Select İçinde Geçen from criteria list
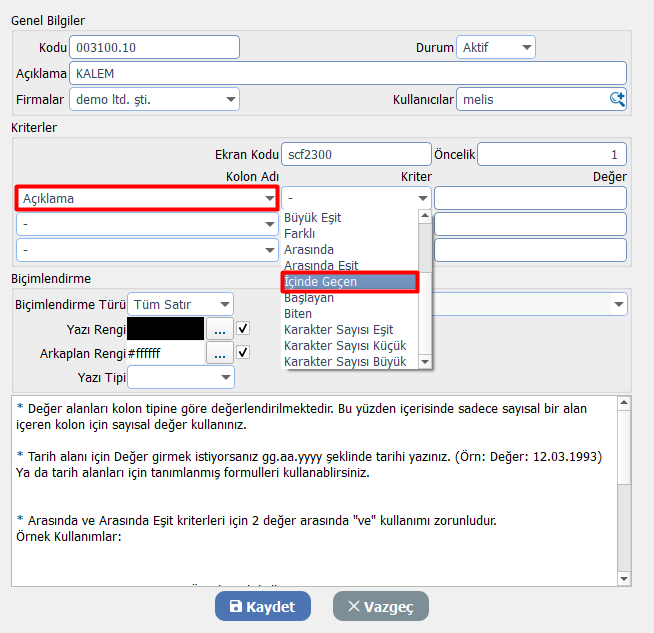The width and height of the screenshot is (654, 633). (350, 282)
